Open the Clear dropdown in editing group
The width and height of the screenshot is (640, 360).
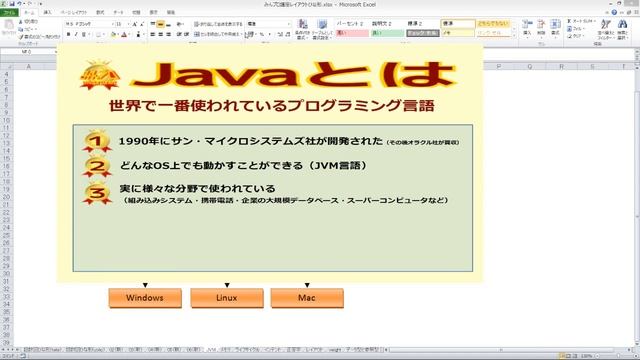click(x=584, y=36)
